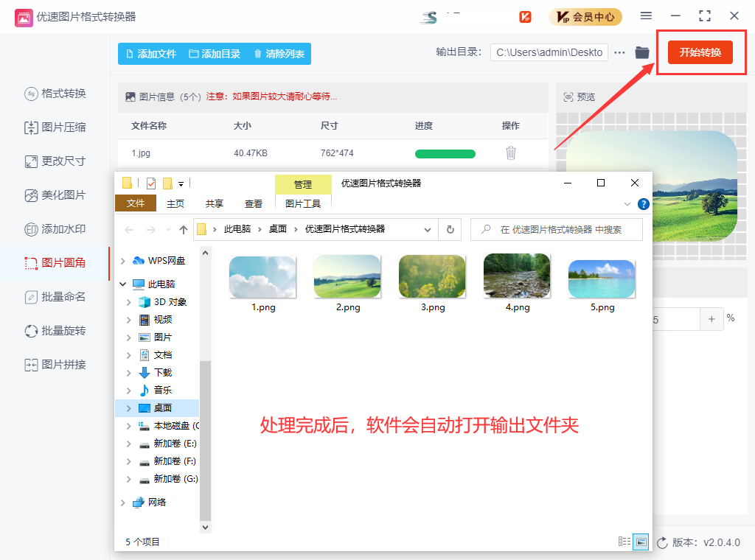Expand WPS网盘 tree node
755x560 pixels.
pos(123,261)
